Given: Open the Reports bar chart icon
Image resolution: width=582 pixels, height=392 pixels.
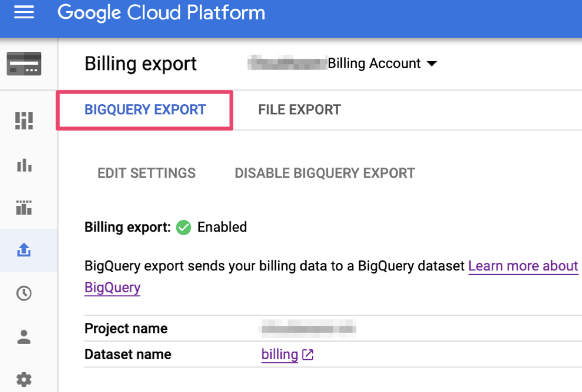Looking at the screenshot, I should 24,165.
